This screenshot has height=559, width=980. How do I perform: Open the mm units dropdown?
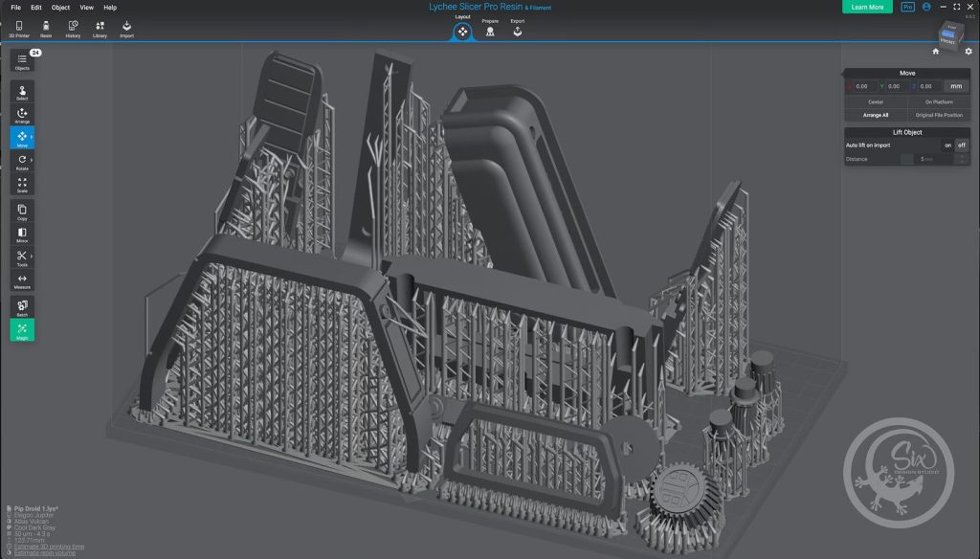955,86
